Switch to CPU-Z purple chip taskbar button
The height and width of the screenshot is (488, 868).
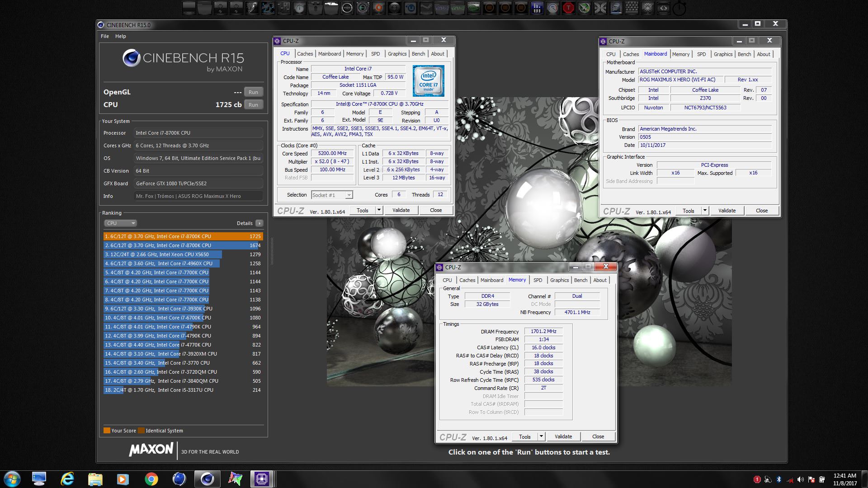(x=262, y=479)
